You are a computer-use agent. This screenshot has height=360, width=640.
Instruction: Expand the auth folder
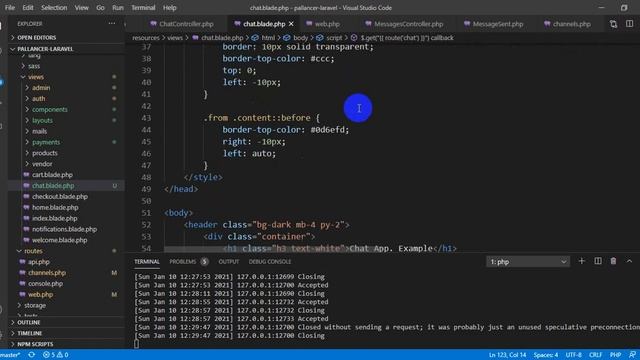tap(38, 98)
